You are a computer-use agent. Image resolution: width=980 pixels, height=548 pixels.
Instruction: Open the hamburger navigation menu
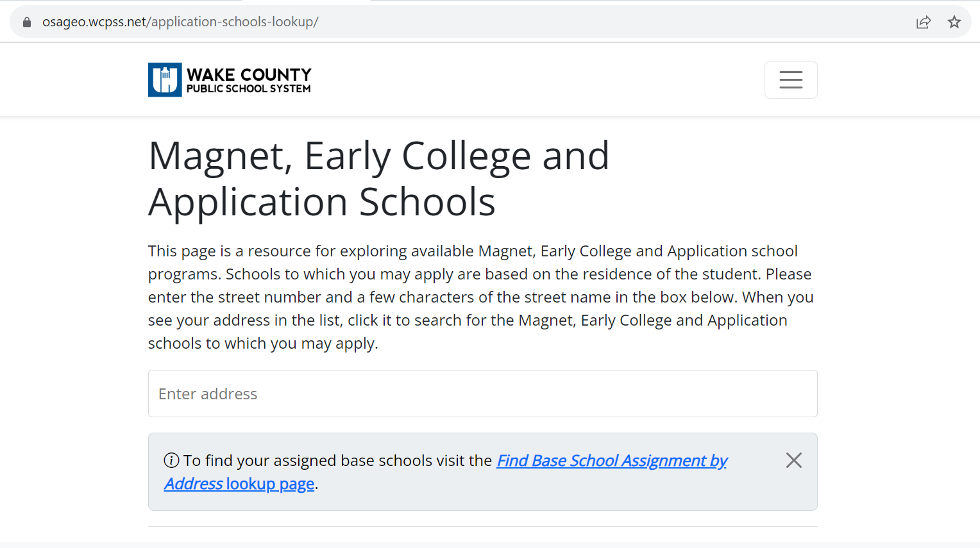(791, 79)
